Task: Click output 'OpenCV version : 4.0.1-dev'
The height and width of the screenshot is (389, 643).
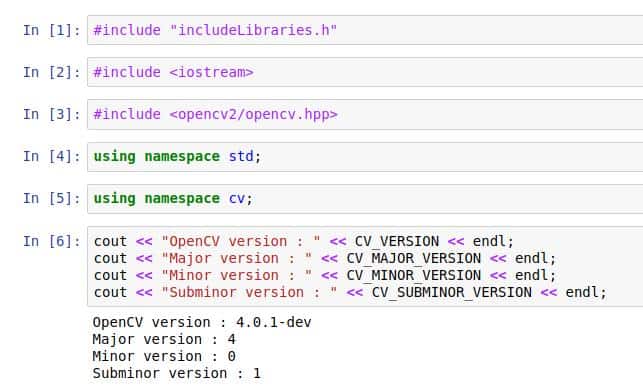Action: 202,322
